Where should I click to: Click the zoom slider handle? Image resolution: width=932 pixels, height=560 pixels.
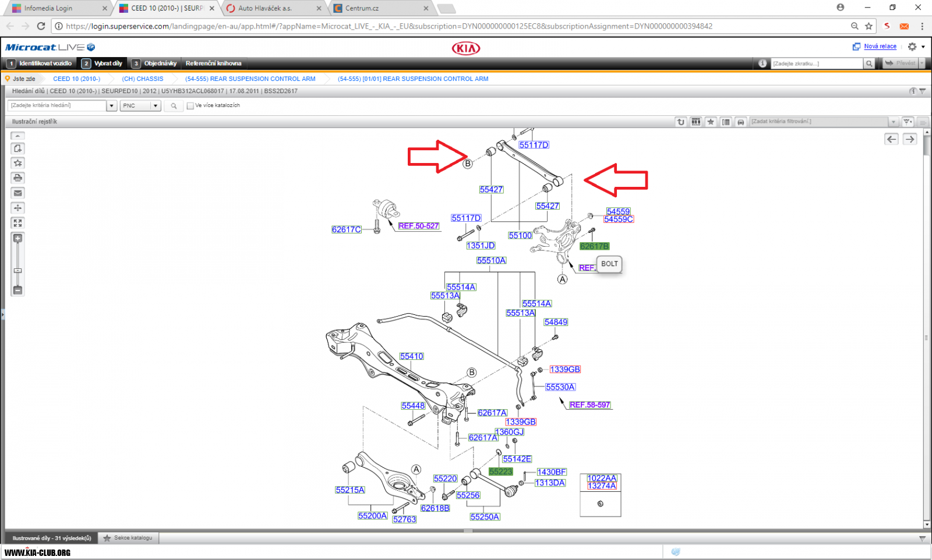[x=18, y=271]
